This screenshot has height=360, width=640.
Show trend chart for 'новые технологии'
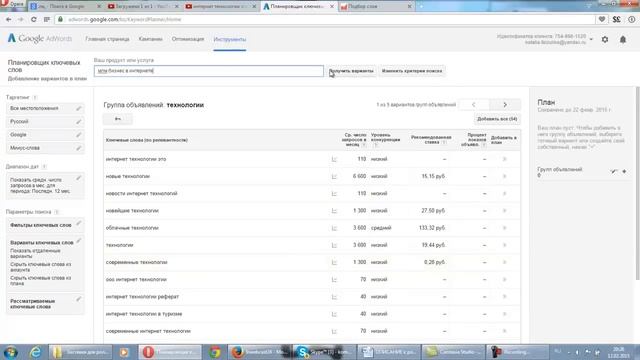(334, 176)
